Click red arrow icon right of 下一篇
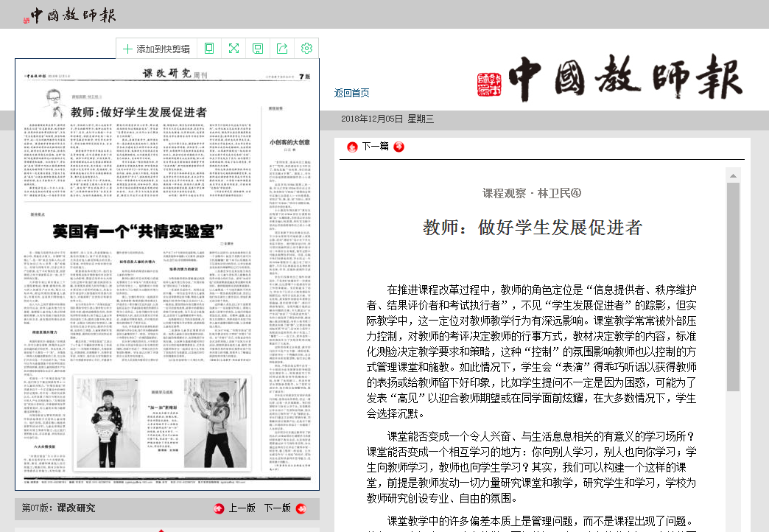The width and height of the screenshot is (769, 532). tap(399, 147)
